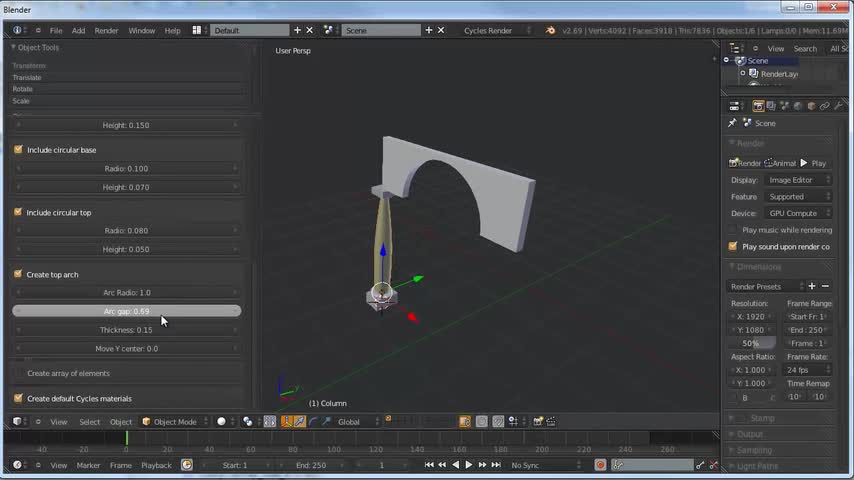Screen dimensions: 854x480
Task: Uncheck Include circular top
Action: tap(18, 212)
